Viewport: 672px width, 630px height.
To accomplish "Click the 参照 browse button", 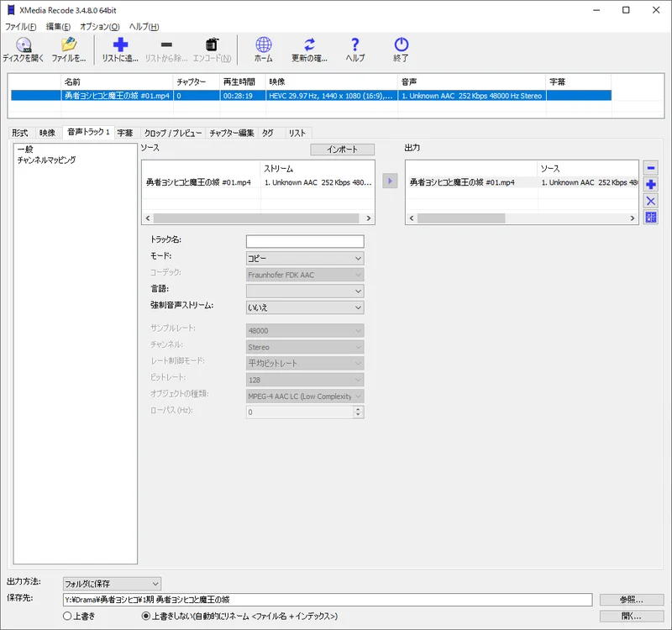I will [x=633, y=600].
